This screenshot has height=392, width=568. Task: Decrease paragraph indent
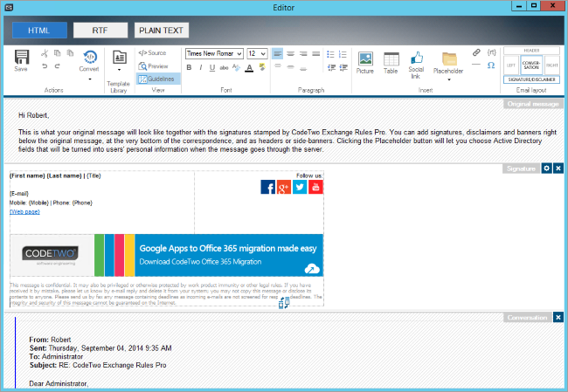pos(331,67)
